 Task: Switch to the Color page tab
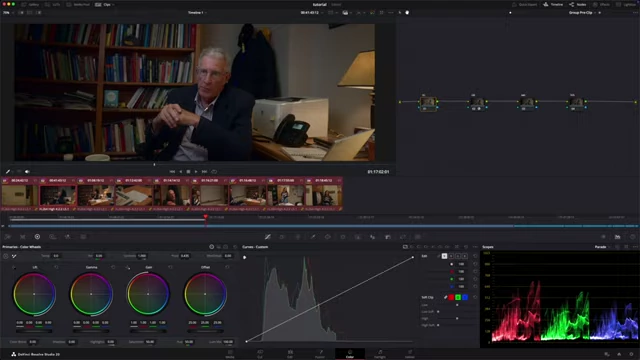(350, 354)
